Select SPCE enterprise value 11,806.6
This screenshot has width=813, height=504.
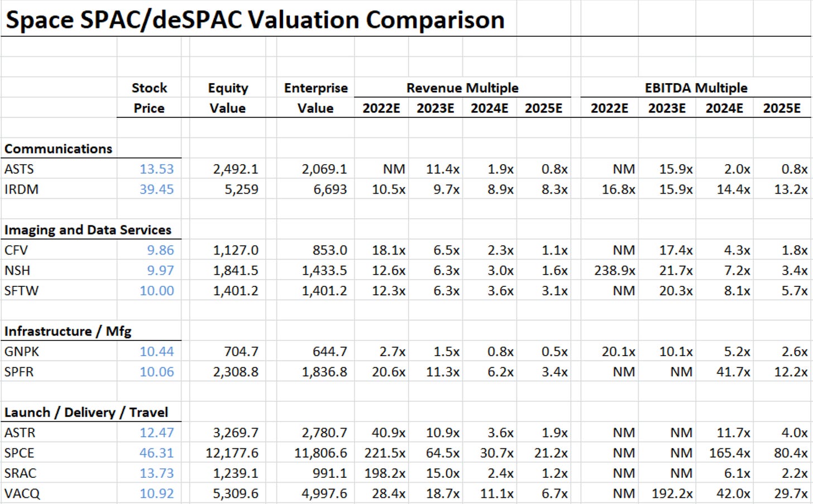[x=321, y=453]
